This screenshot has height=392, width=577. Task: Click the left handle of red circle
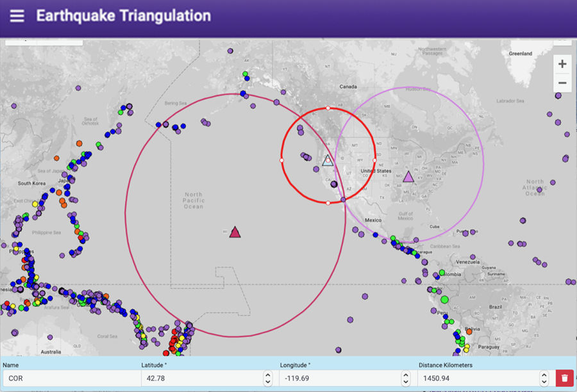[x=281, y=160]
